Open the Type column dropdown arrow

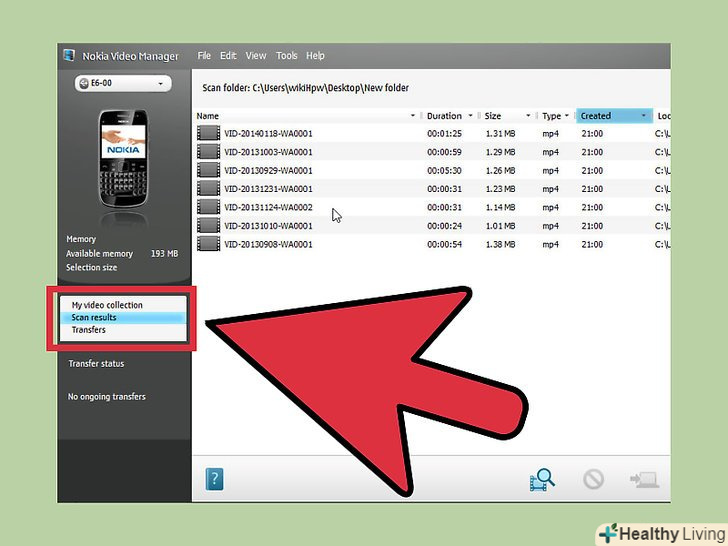(567, 116)
